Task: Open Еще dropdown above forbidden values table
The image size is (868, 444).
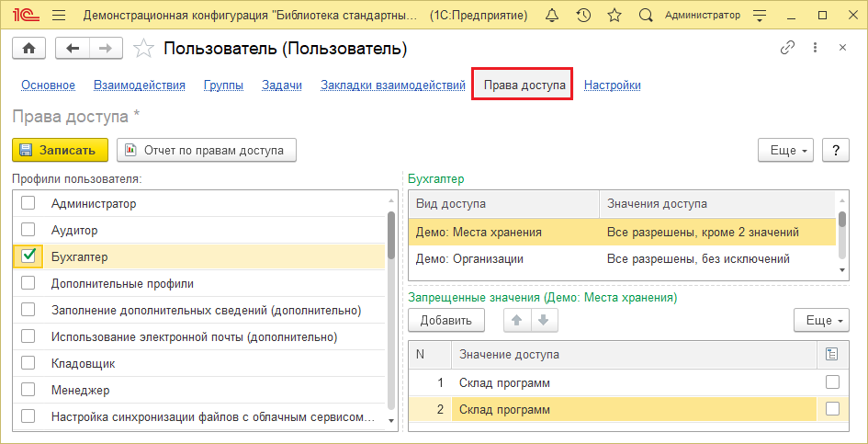Action: [x=821, y=321]
